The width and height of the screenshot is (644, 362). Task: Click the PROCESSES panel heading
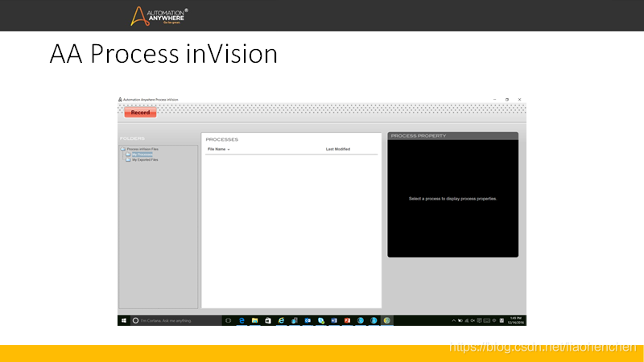[222, 139]
